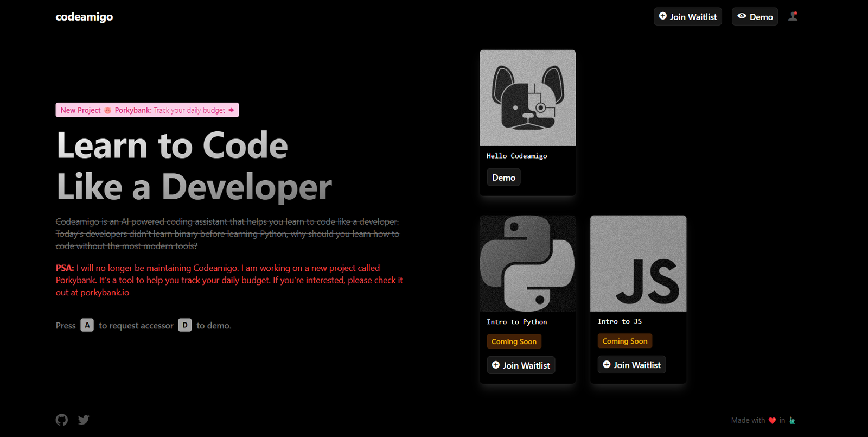Open the Twitter bird icon in footer

coord(84,420)
